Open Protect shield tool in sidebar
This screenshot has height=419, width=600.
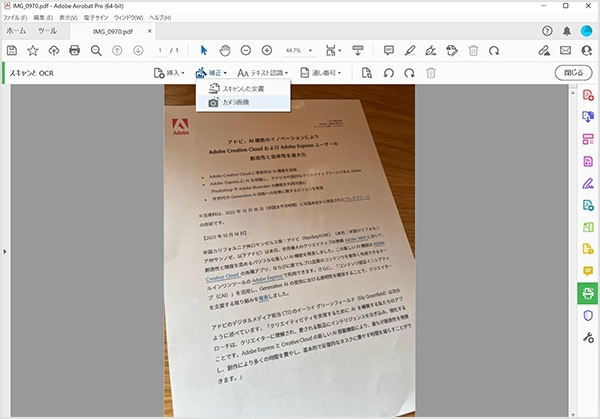[x=588, y=316]
